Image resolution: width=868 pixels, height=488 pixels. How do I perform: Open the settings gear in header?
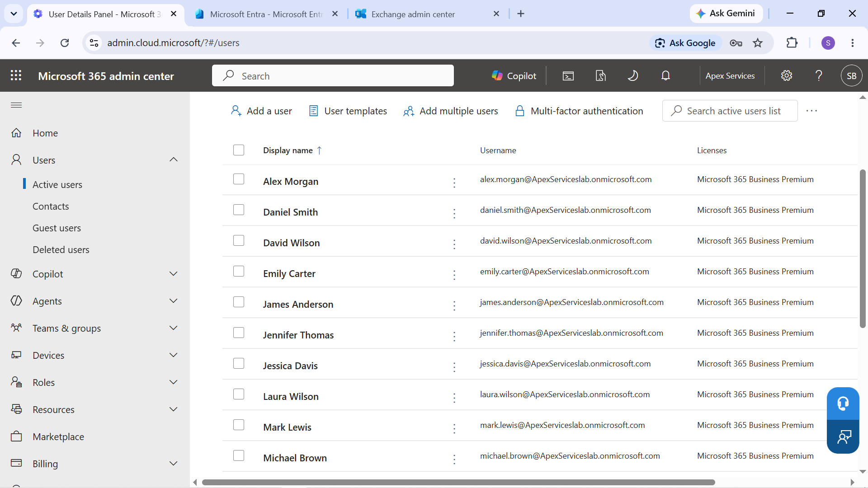(787, 75)
